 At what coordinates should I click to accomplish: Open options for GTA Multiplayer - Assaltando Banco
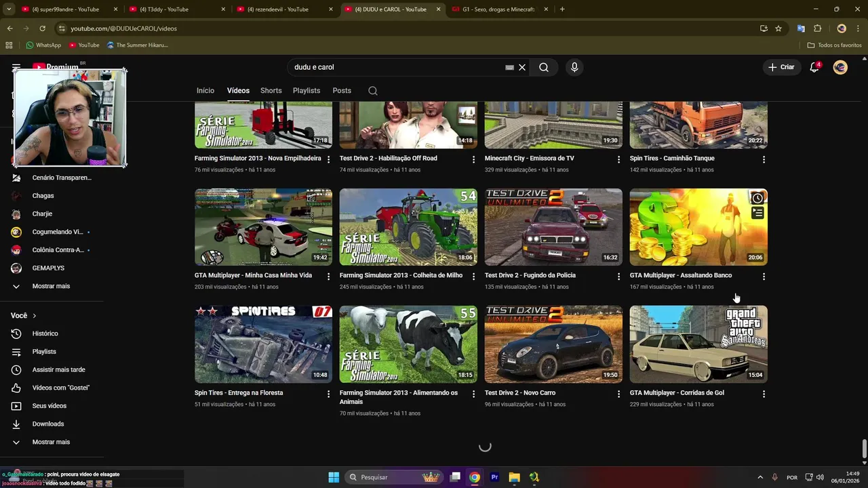click(x=764, y=277)
